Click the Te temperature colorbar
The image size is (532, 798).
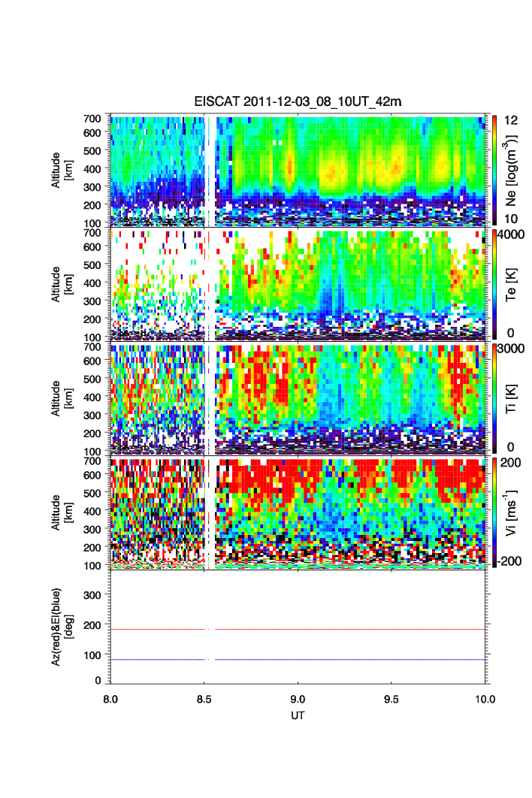[x=493, y=284]
